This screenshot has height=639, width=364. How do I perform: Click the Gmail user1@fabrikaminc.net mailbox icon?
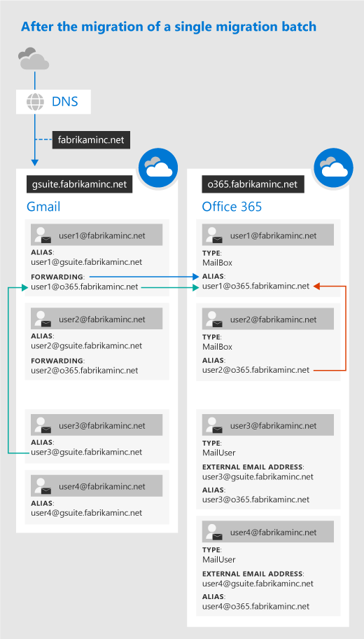tap(43, 235)
